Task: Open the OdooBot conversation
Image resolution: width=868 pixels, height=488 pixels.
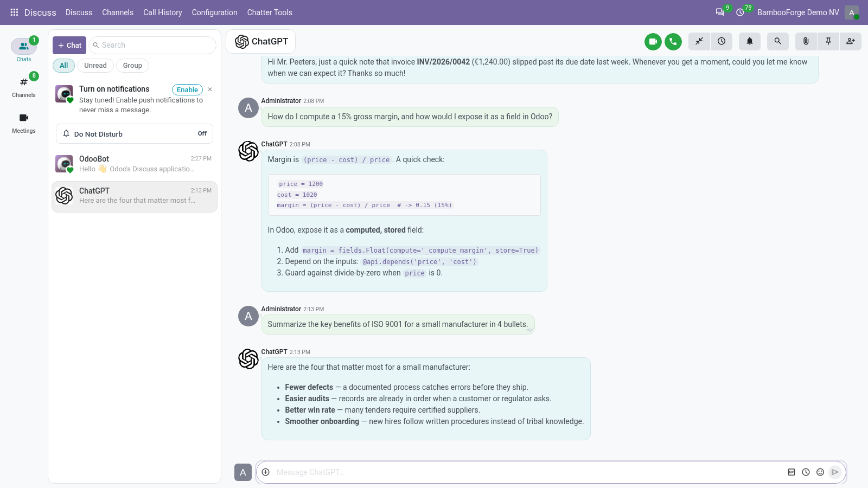Action: [x=135, y=164]
